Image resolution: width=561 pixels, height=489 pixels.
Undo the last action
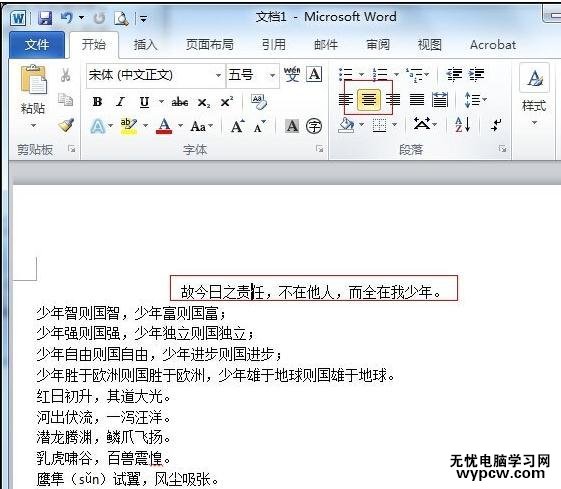pos(67,18)
